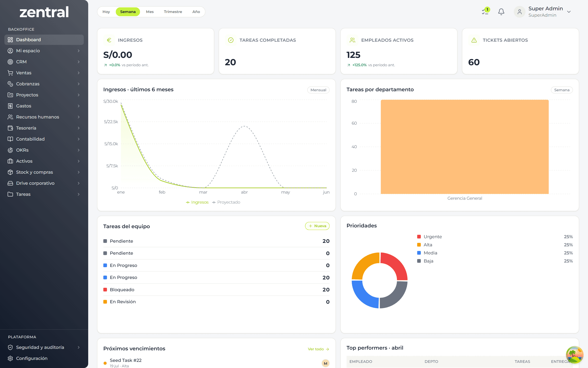
Task: Click the En Revisión task status row
Action: (x=216, y=302)
